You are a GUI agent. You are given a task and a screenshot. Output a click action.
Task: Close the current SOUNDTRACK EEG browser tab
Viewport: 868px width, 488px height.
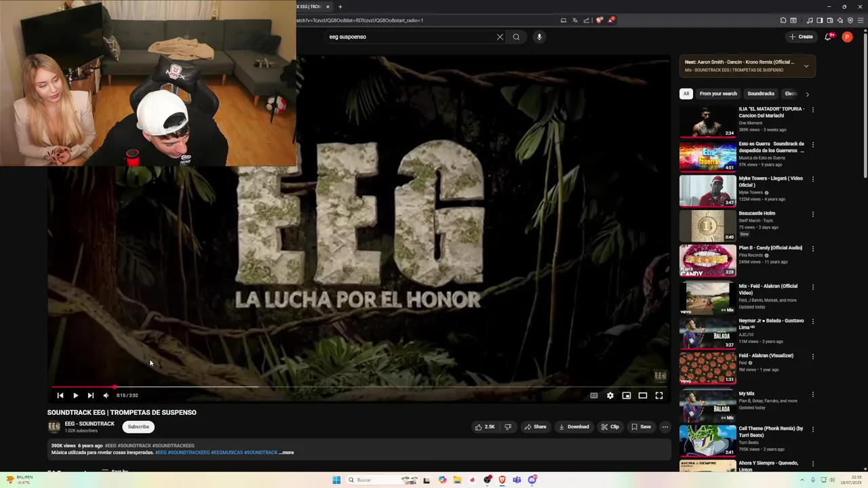pyautogui.click(x=328, y=7)
